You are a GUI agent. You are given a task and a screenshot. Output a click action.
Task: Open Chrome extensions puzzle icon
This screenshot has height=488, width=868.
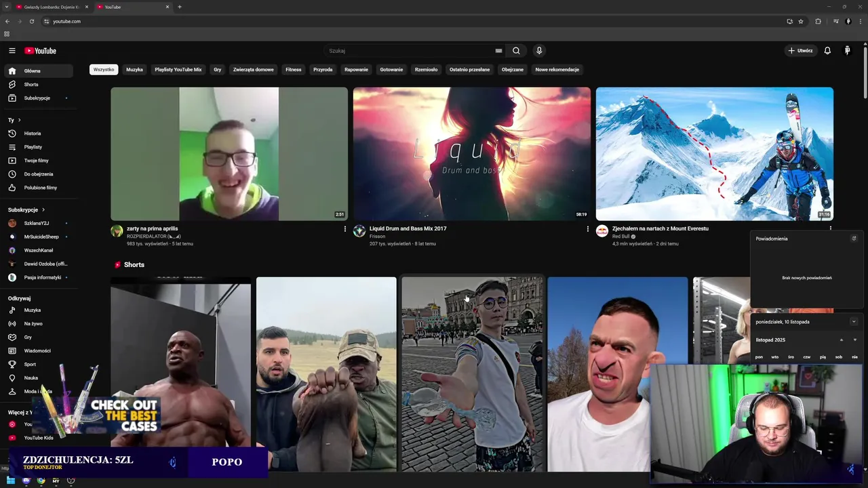pyautogui.click(x=818, y=21)
